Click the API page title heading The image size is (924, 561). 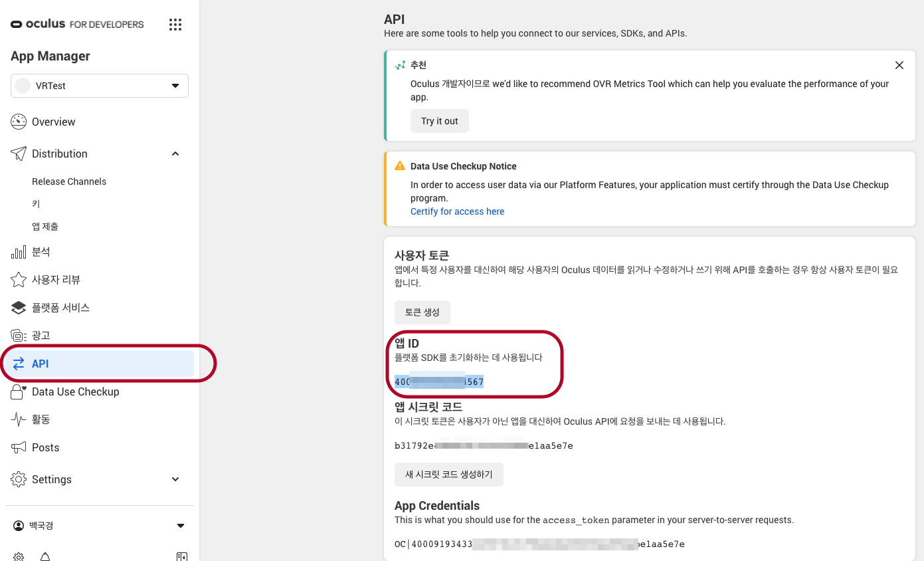(395, 19)
